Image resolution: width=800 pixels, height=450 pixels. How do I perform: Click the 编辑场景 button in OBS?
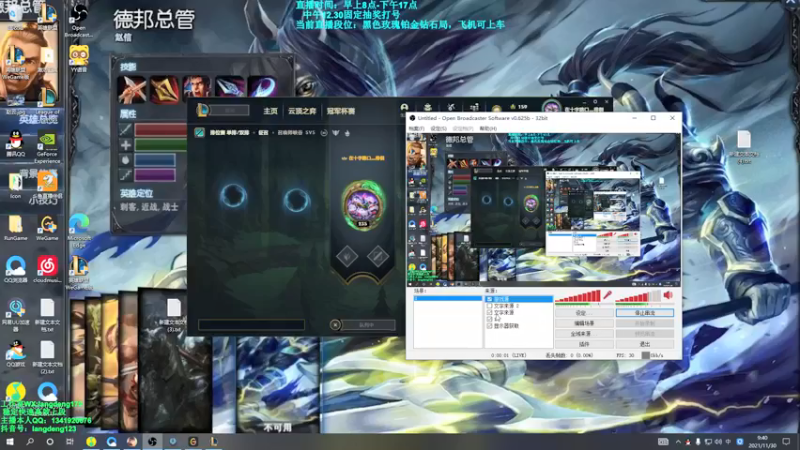[x=584, y=323]
